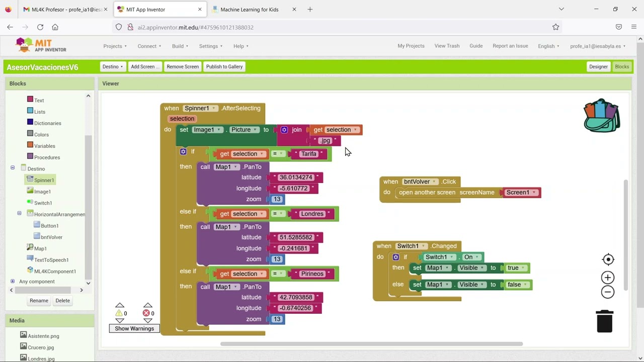
Task: Click the Remove Screen button
Action: pyautogui.click(x=183, y=66)
